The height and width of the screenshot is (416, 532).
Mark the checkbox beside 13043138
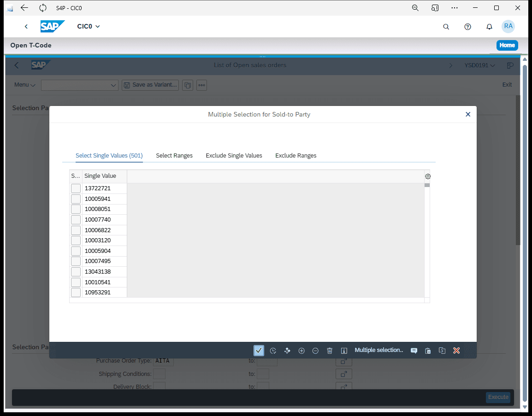[x=76, y=271]
